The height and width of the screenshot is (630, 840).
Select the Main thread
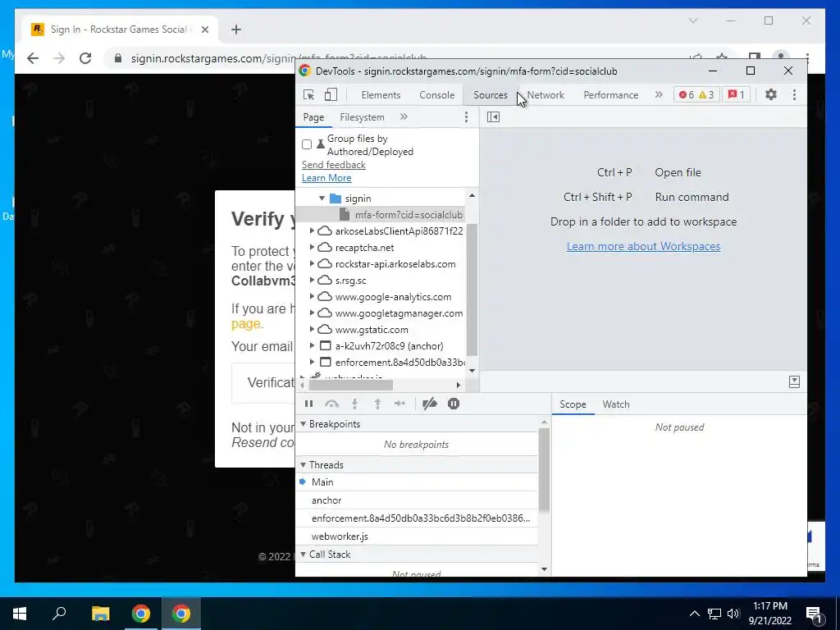click(x=416, y=482)
